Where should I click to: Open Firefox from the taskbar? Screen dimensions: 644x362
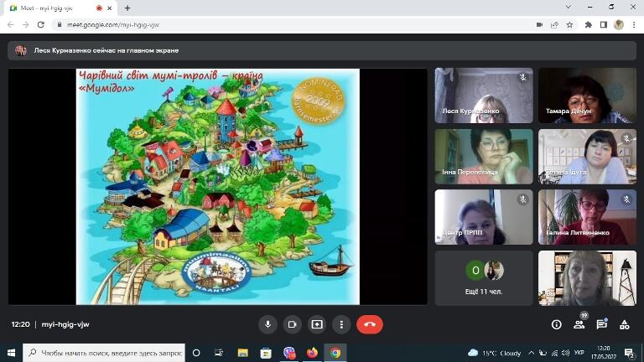tap(312, 353)
